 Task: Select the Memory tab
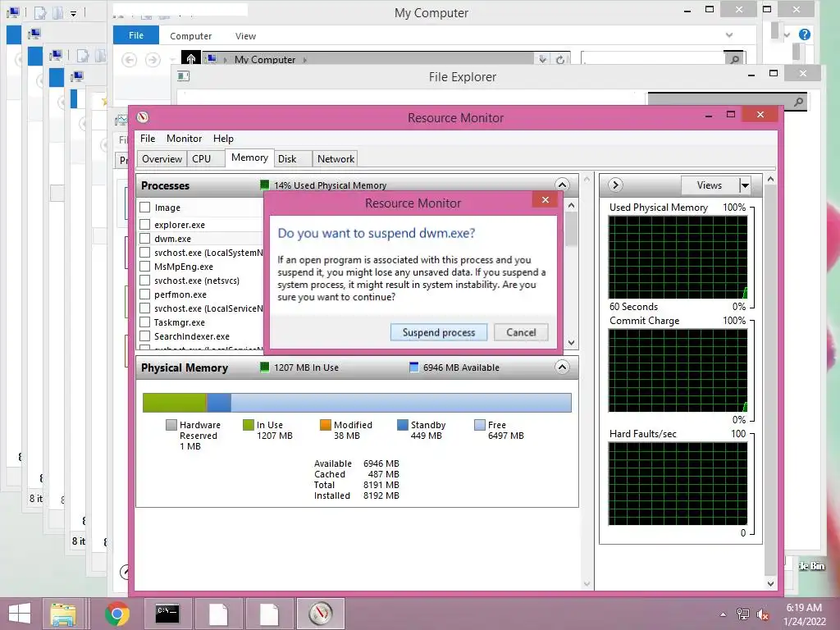coord(249,157)
